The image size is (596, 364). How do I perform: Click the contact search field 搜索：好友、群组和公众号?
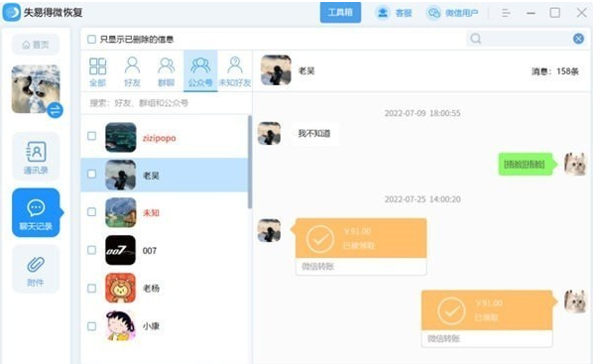[166, 103]
